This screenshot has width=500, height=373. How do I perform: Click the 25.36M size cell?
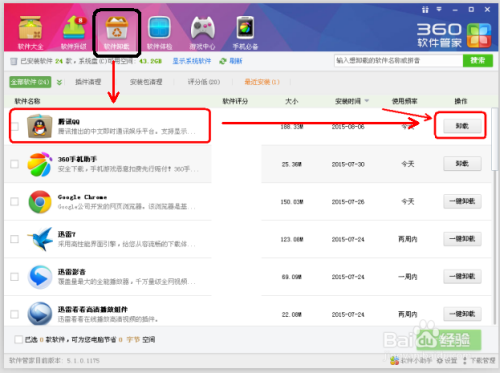[292, 164]
